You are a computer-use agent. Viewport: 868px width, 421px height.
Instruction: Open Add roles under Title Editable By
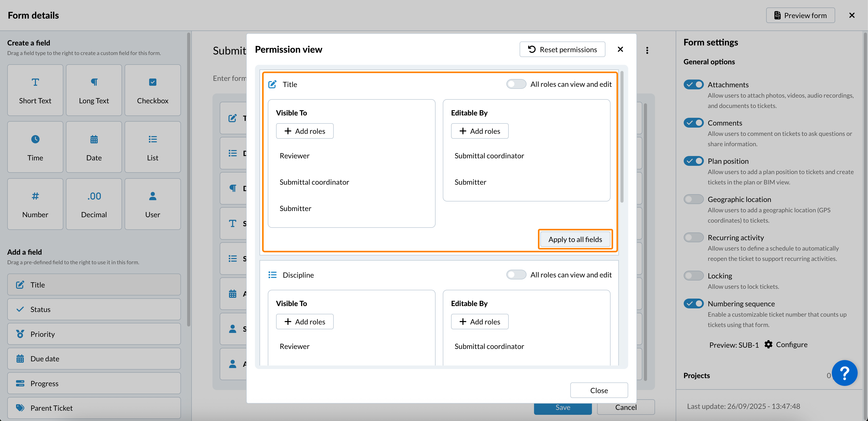(x=479, y=131)
